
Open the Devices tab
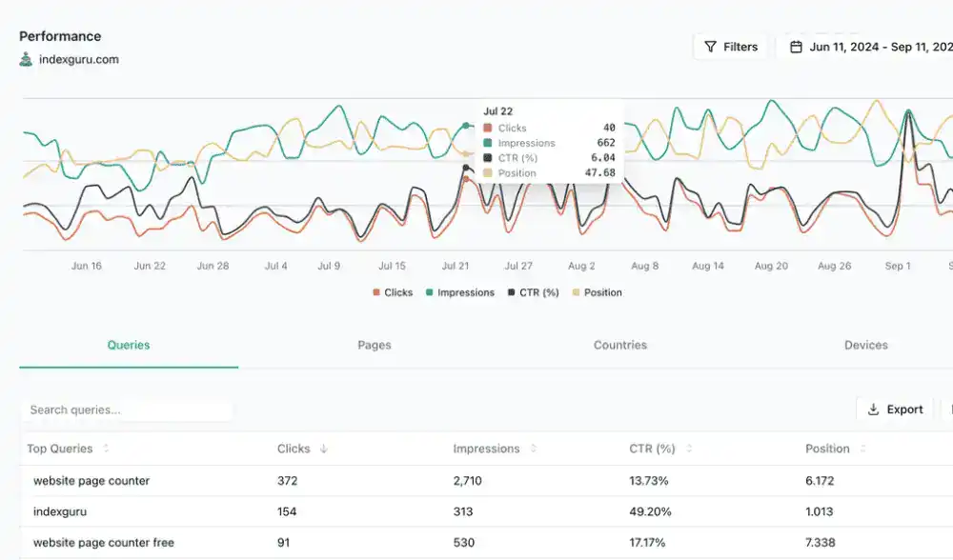click(x=865, y=345)
